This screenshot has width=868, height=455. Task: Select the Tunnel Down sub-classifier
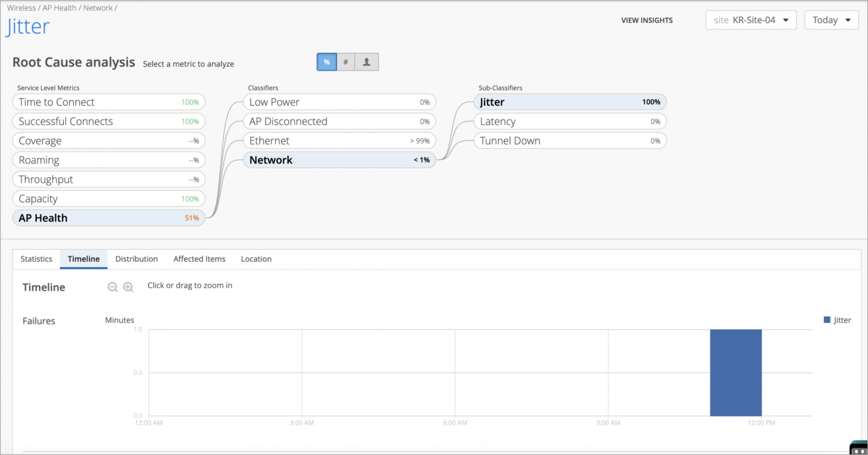[x=570, y=141]
